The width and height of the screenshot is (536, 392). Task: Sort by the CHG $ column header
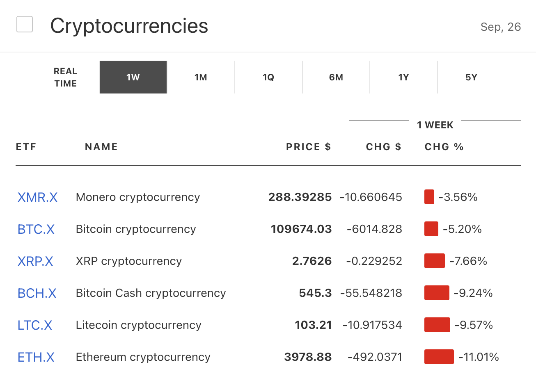(383, 147)
